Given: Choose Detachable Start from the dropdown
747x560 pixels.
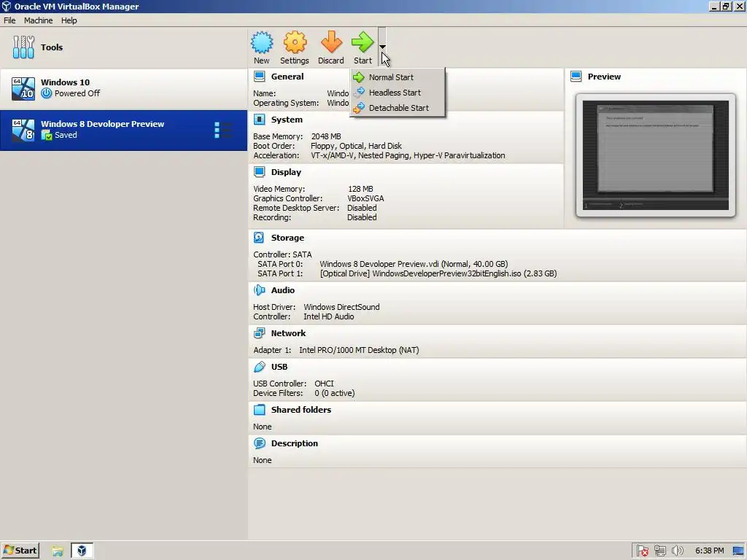Looking at the screenshot, I should [x=398, y=108].
